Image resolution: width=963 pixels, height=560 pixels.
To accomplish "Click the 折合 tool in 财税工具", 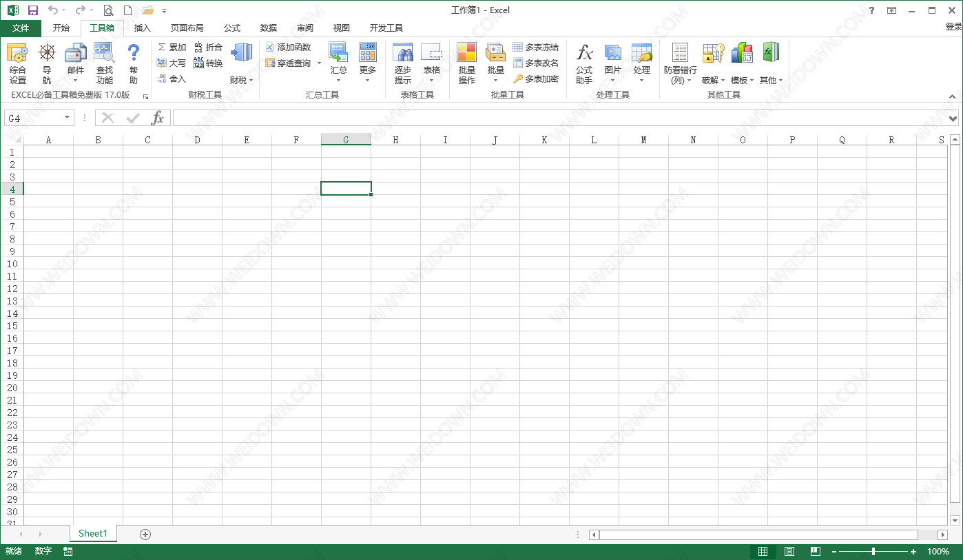I will pos(208,47).
